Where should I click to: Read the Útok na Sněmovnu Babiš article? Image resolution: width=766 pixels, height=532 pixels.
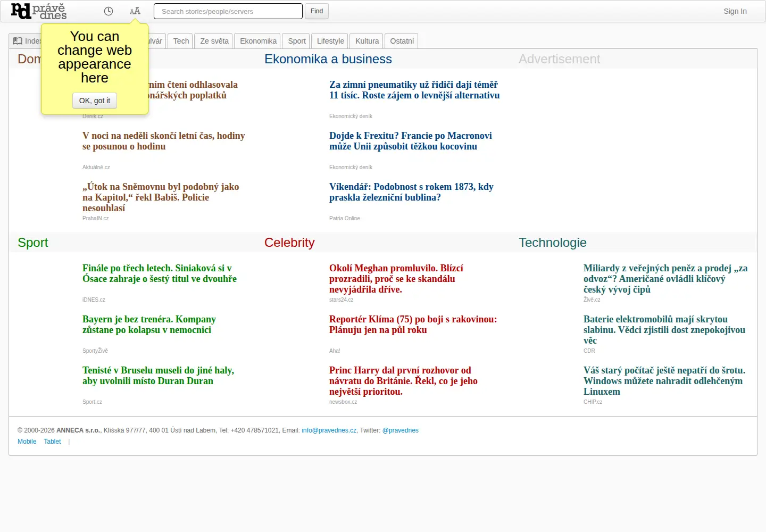[161, 197]
